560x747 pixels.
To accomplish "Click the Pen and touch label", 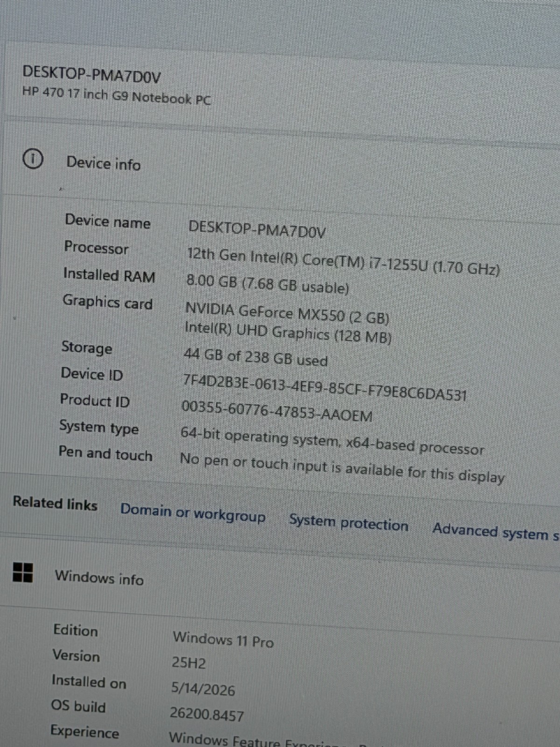I will [105, 453].
